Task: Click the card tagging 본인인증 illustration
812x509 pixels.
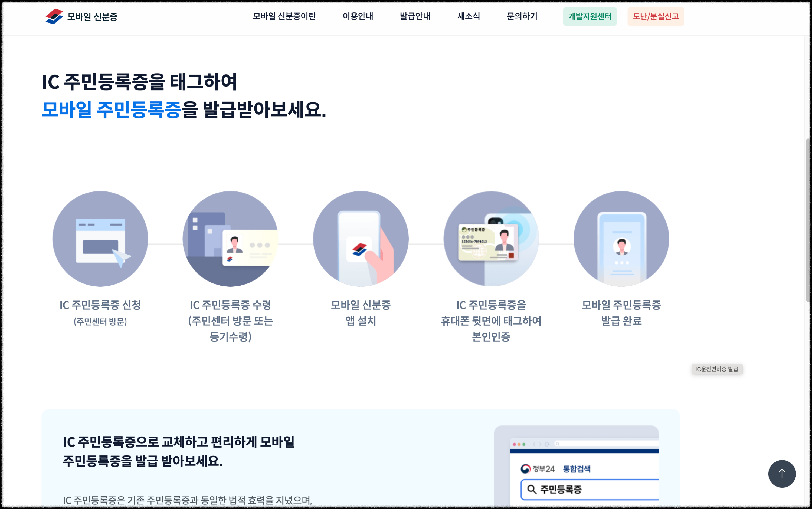Action: 491,239
